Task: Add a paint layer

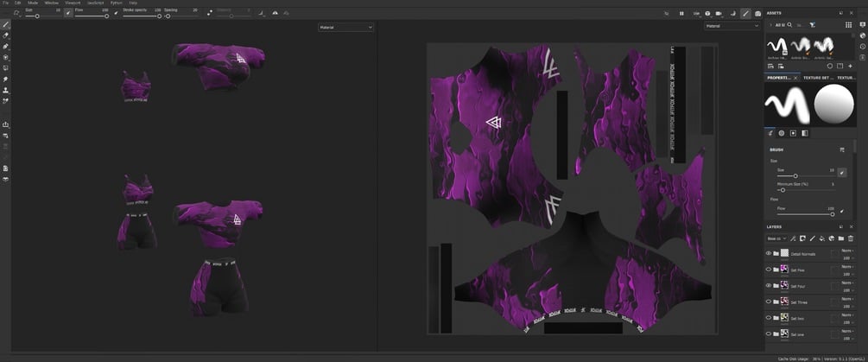Action: tap(812, 238)
